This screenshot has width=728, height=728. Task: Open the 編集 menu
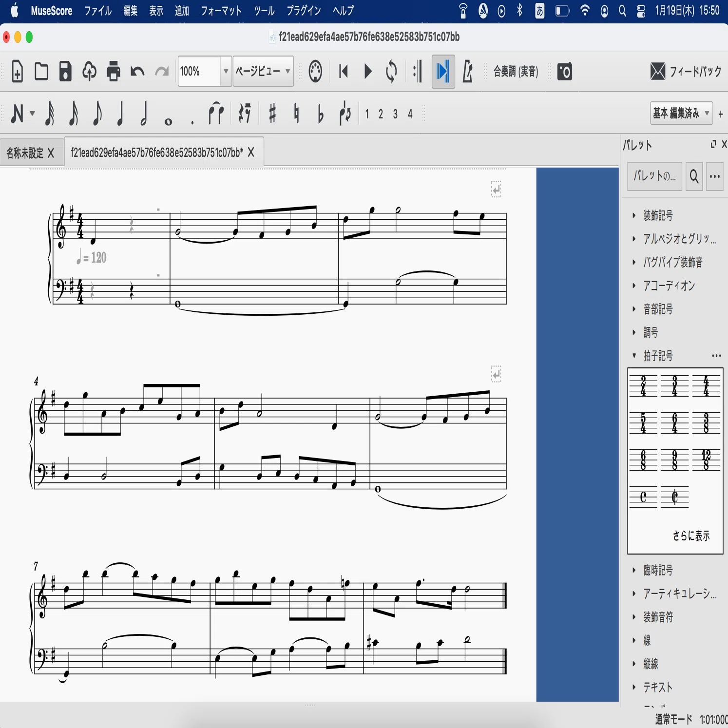pos(131,11)
